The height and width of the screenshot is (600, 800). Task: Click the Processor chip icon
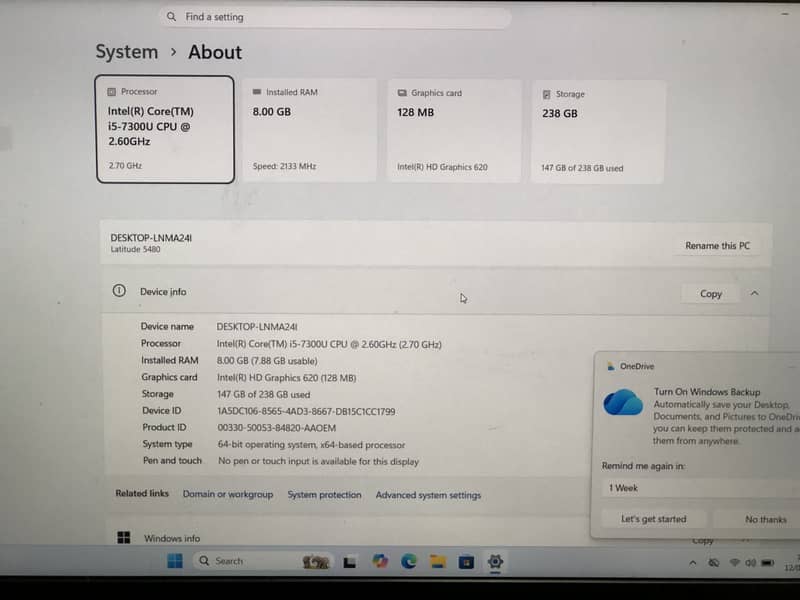click(112, 92)
